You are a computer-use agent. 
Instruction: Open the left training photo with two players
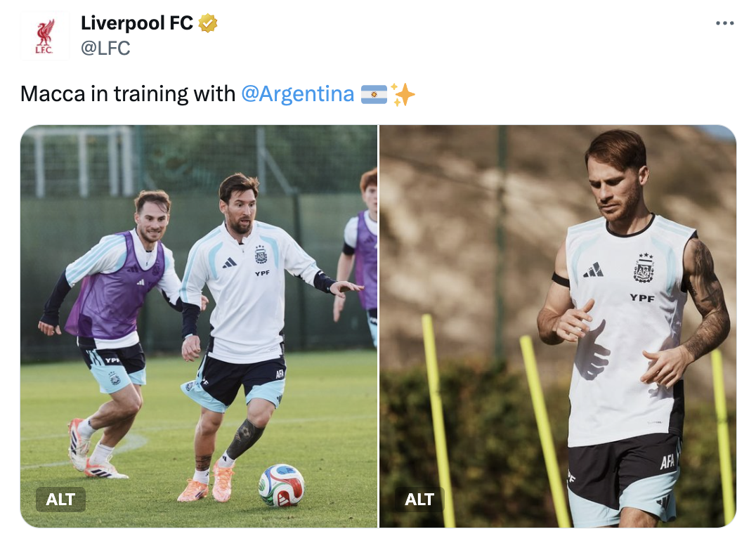pos(199,326)
